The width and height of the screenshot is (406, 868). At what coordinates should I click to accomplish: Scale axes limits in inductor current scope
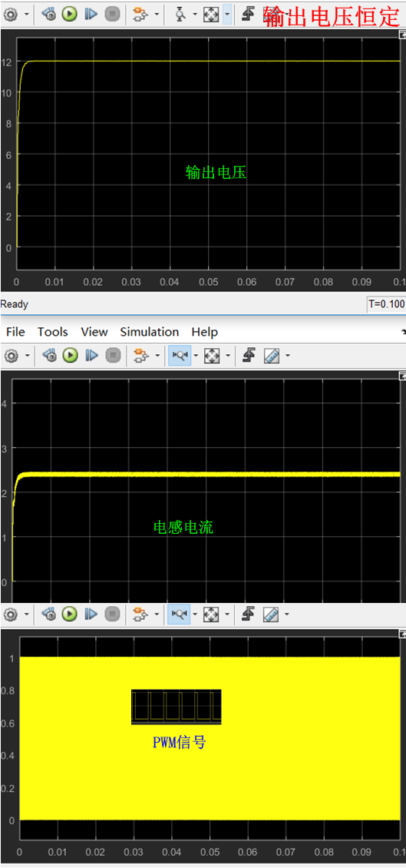(211, 355)
